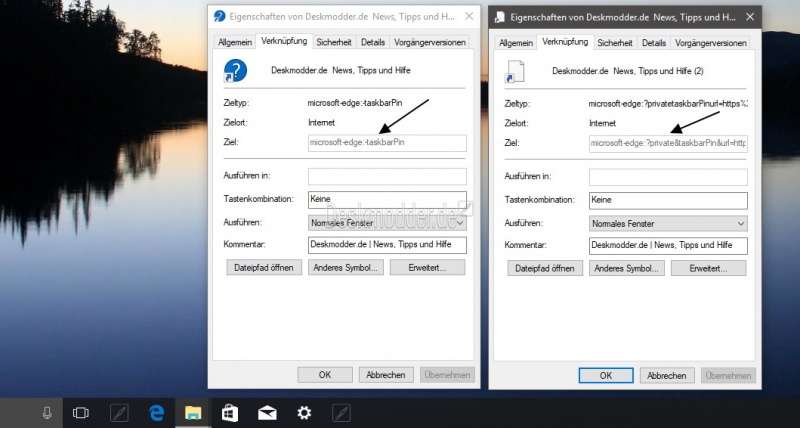Focus the Ziel field in right dialog
Screen dimensions: 800x428
click(668, 144)
